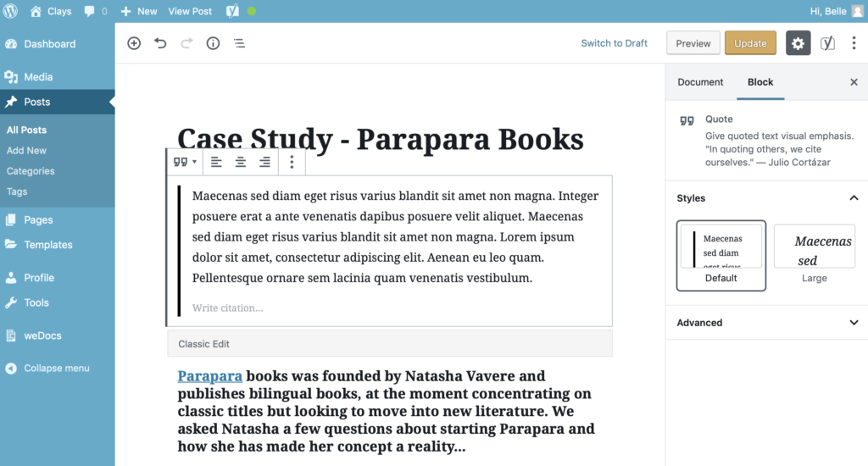This screenshot has height=466, width=868.
Task: Go to All Posts
Action: coord(26,130)
